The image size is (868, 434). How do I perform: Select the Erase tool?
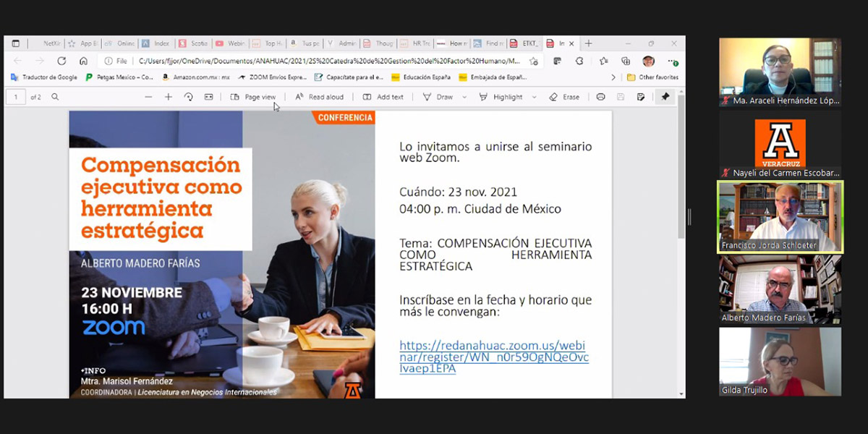click(x=564, y=97)
